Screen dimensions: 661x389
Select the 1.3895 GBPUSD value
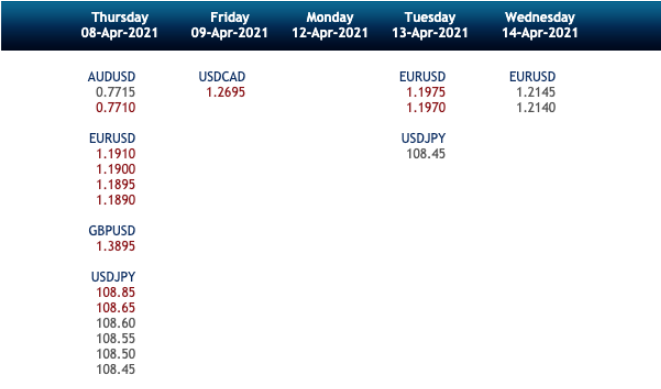tap(116, 246)
